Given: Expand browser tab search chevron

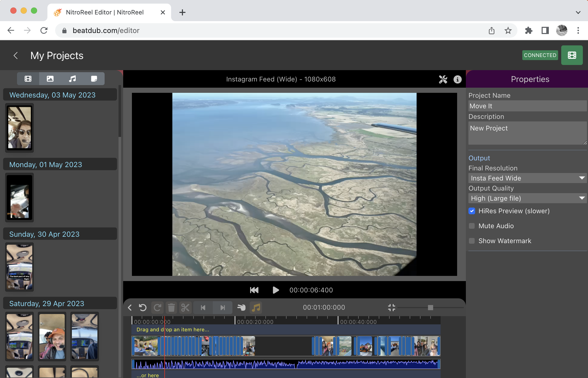Looking at the screenshot, I should click(x=578, y=12).
